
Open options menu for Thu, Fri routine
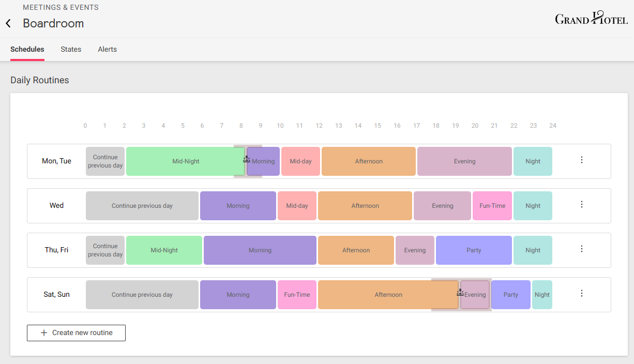(x=582, y=249)
